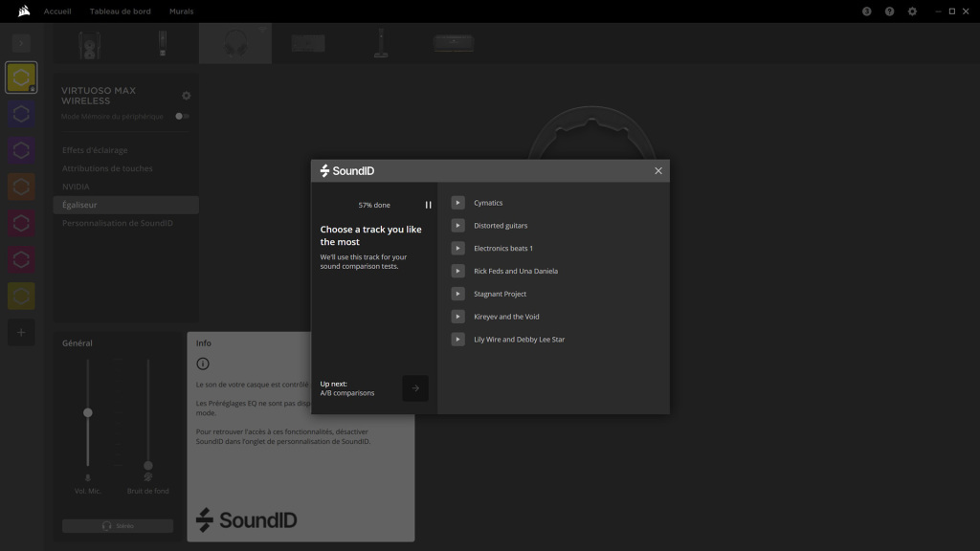980x551 pixels.
Task: Select the headset device tab
Action: click(x=235, y=43)
